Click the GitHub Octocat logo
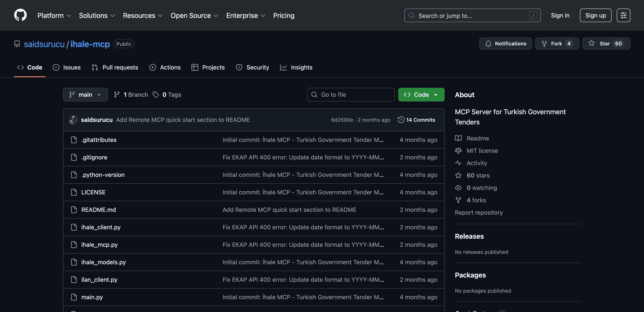 pos(20,15)
